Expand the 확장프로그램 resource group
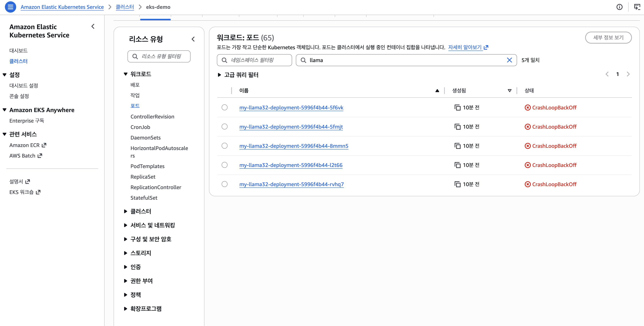 point(125,309)
